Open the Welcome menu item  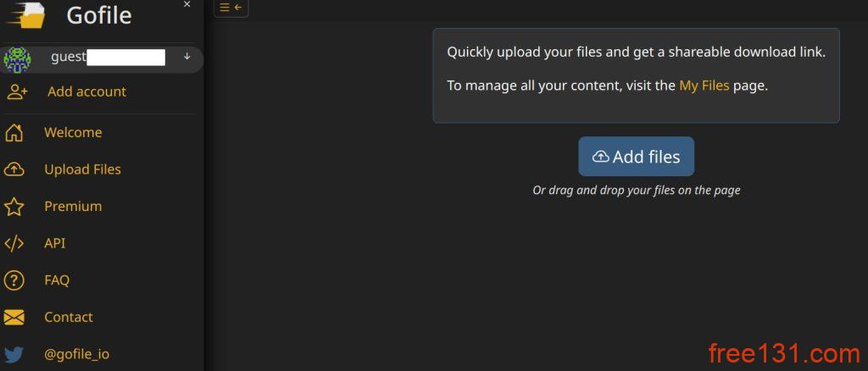[x=73, y=133]
